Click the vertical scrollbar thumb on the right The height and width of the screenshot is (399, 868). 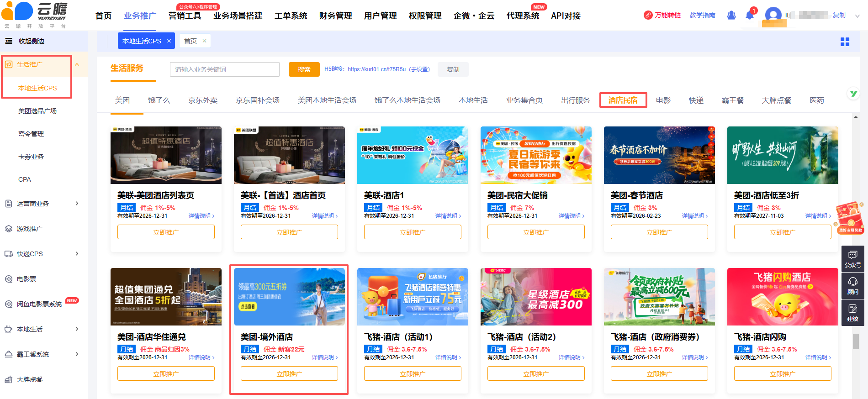point(856,341)
